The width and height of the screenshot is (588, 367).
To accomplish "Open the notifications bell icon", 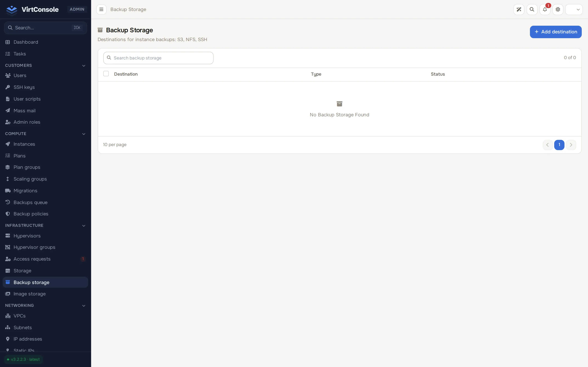I will [x=545, y=10].
